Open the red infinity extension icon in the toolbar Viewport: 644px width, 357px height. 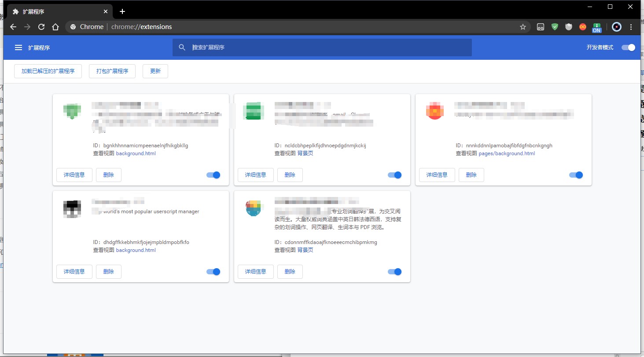pyautogui.click(x=583, y=27)
